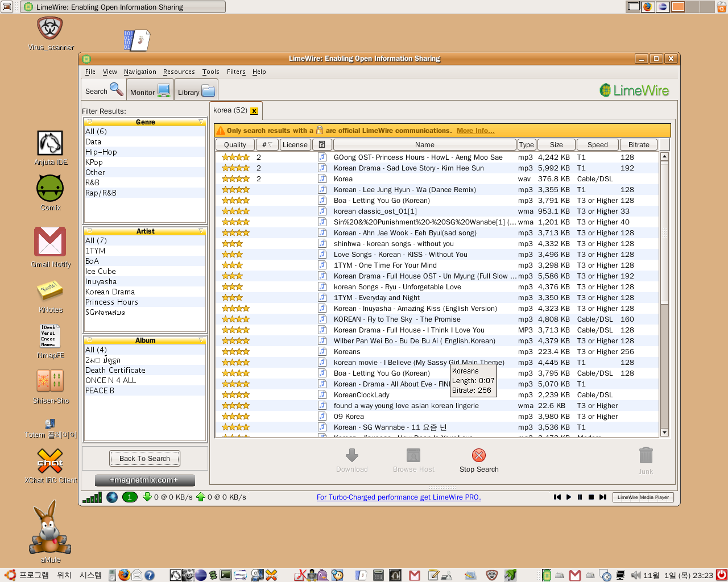The image size is (728, 582).
Task: Click the media player next track button
Action: tap(602, 497)
